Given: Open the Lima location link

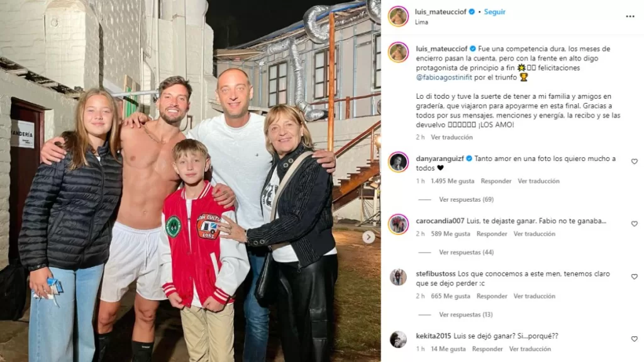Looking at the screenshot, I should [x=421, y=22].
